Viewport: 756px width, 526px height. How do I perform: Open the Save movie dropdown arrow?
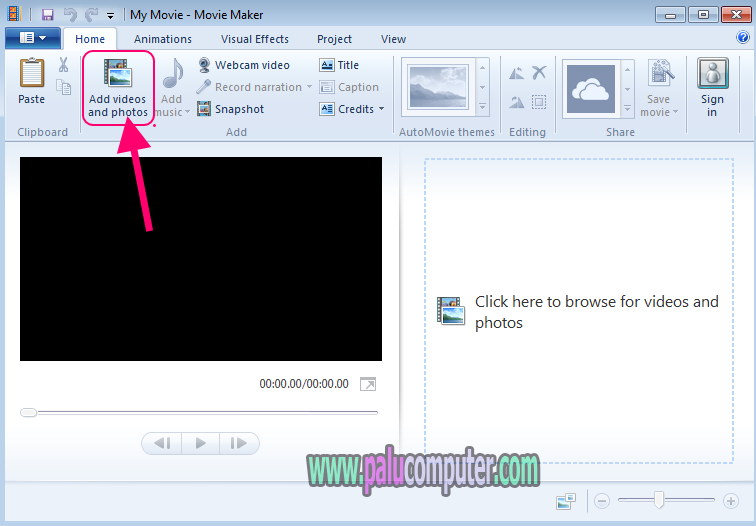pos(675,112)
